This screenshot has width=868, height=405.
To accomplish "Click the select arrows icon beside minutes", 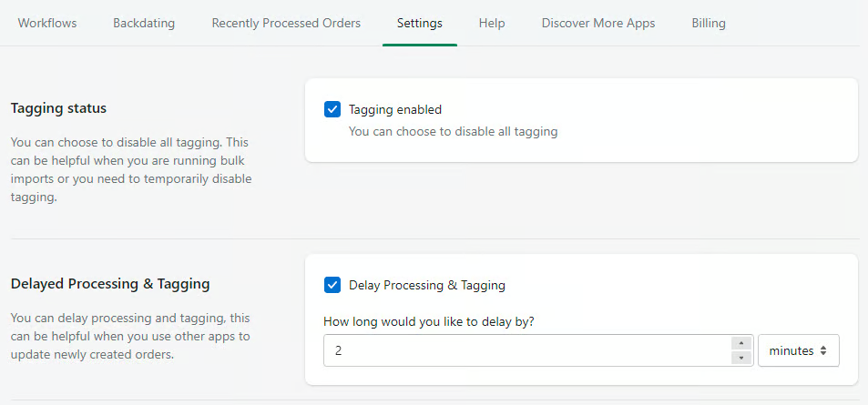I will point(823,350).
